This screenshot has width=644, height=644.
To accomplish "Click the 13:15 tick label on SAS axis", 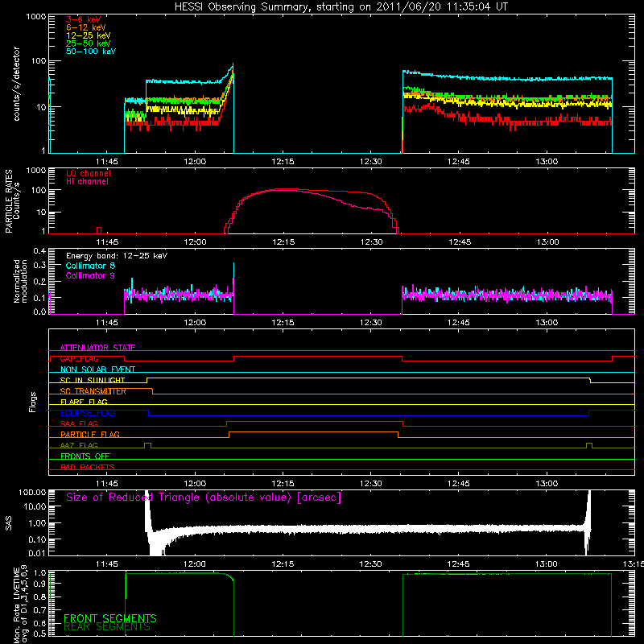I will click(x=635, y=564).
